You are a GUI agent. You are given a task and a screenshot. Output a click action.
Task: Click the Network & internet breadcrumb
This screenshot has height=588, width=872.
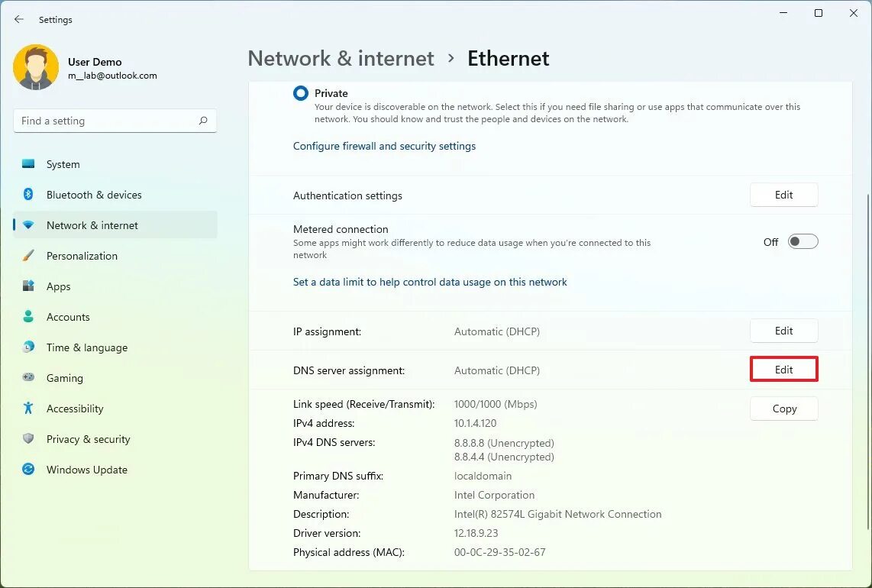point(341,59)
